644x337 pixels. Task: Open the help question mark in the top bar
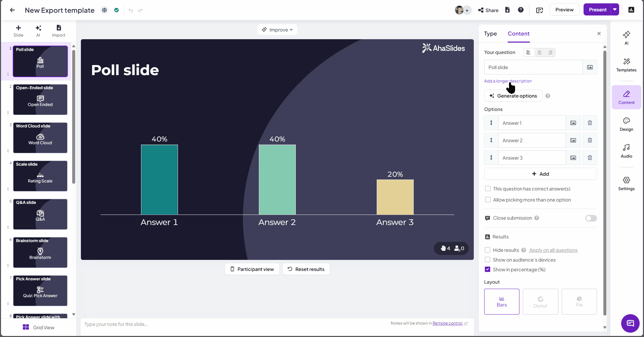tap(521, 10)
